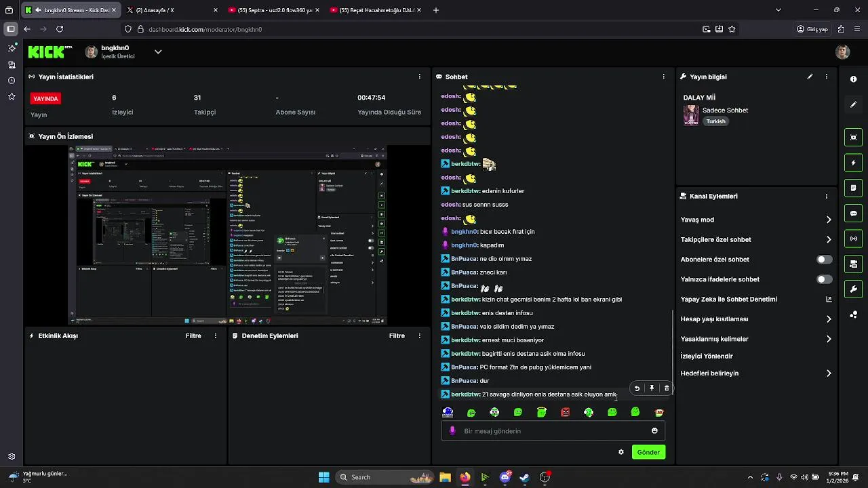
Task: Toggle the chat bubble panel icon
Action: (853, 213)
